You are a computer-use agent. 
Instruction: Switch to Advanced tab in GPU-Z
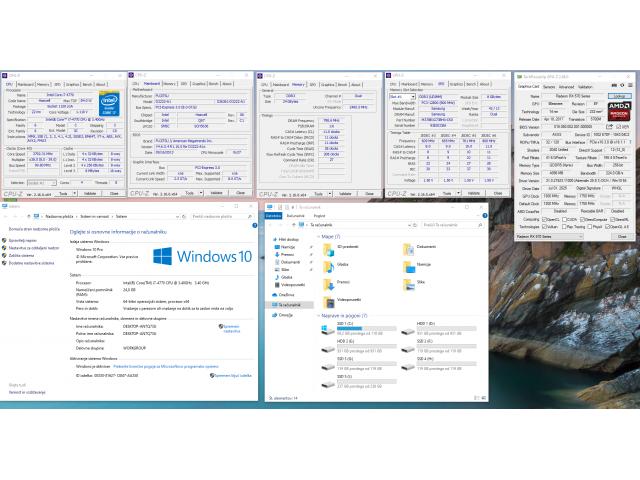[566, 87]
